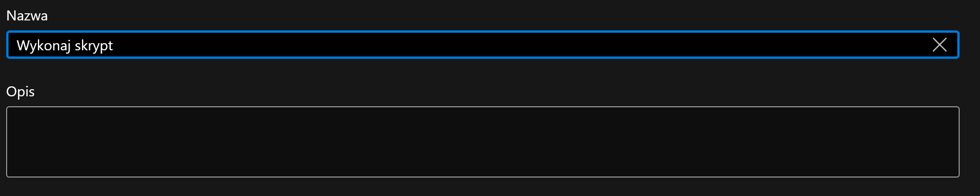The height and width of the screenshot is (196, 980).
Task: Hit the delete-content X beside "Wykonaj skrypt"
Action: [939, 45]
